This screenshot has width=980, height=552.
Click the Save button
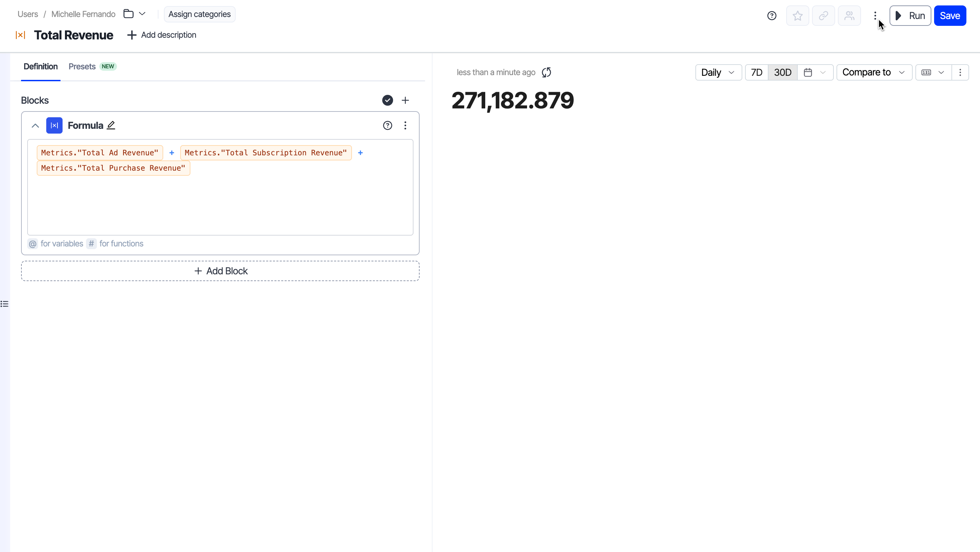949,16
